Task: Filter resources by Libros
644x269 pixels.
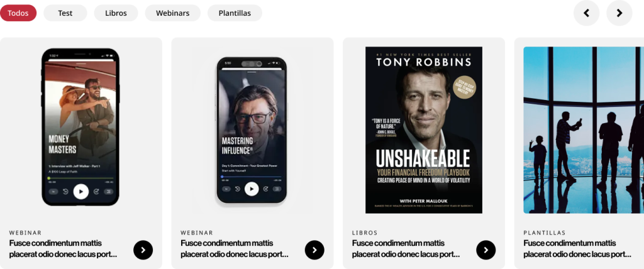Action: click(x=116, y=13)
